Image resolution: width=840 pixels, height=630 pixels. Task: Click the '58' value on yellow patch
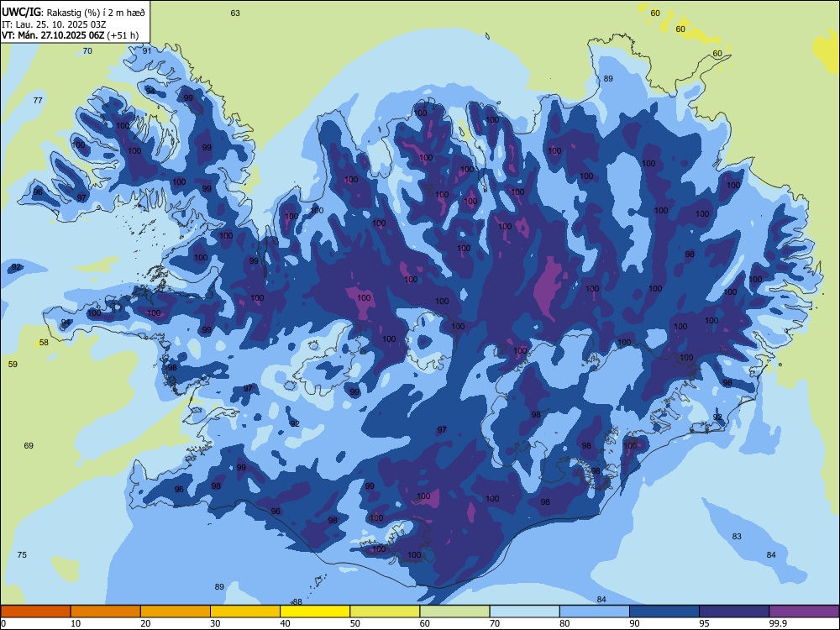[x=44, y=342]
